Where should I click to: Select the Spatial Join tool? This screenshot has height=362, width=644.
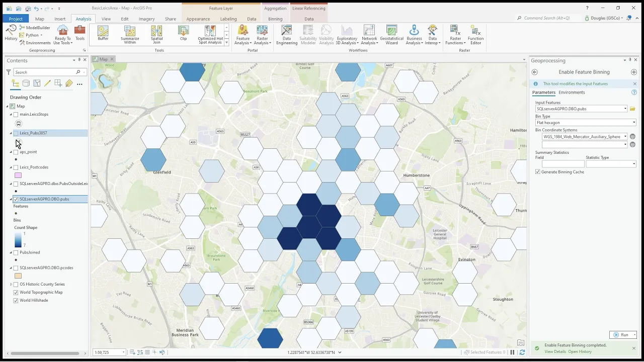[156, 35]
